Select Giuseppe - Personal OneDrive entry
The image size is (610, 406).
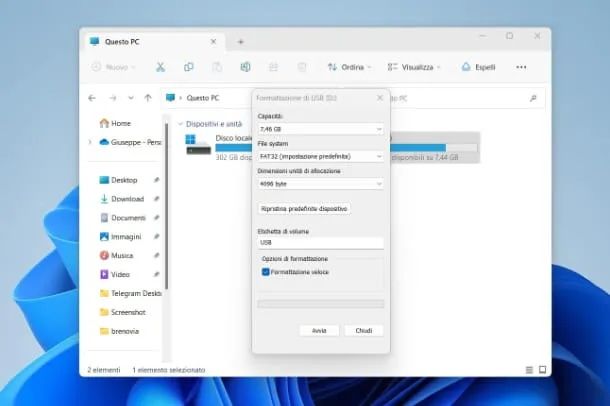(x=131, y=142)
